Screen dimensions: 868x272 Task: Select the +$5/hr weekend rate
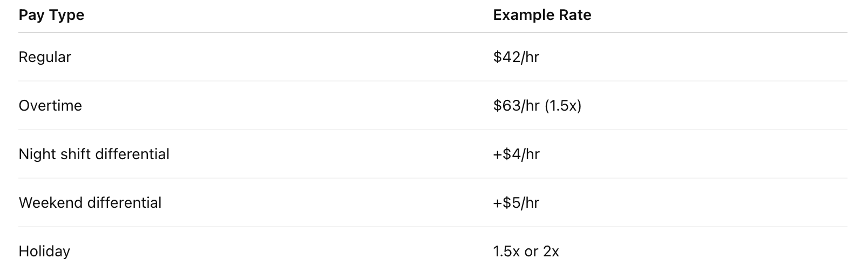coord(516,202)
